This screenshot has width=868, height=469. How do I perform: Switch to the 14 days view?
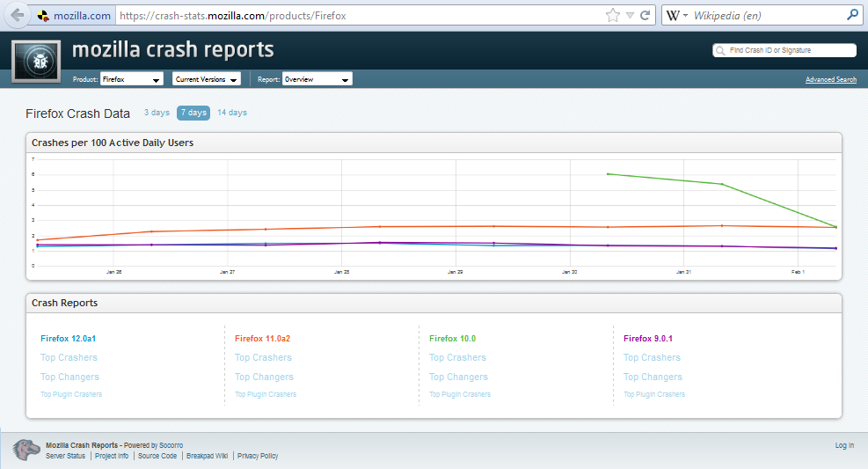[232, 113]
